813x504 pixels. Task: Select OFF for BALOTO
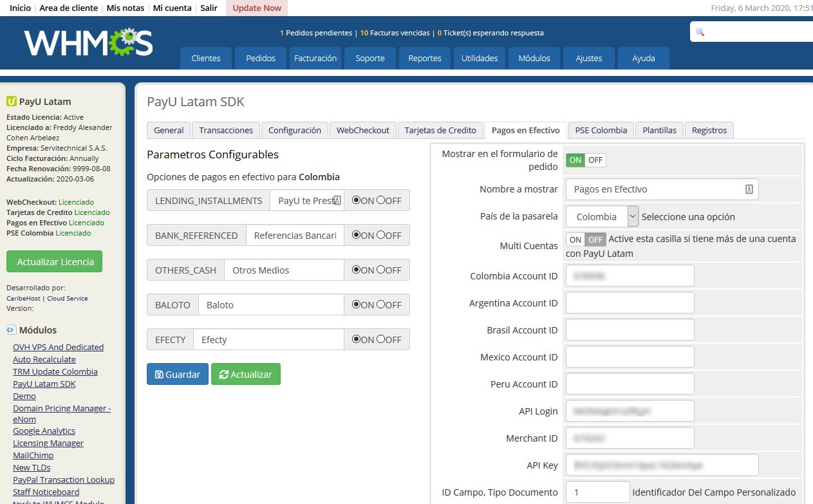coord(380,304)
